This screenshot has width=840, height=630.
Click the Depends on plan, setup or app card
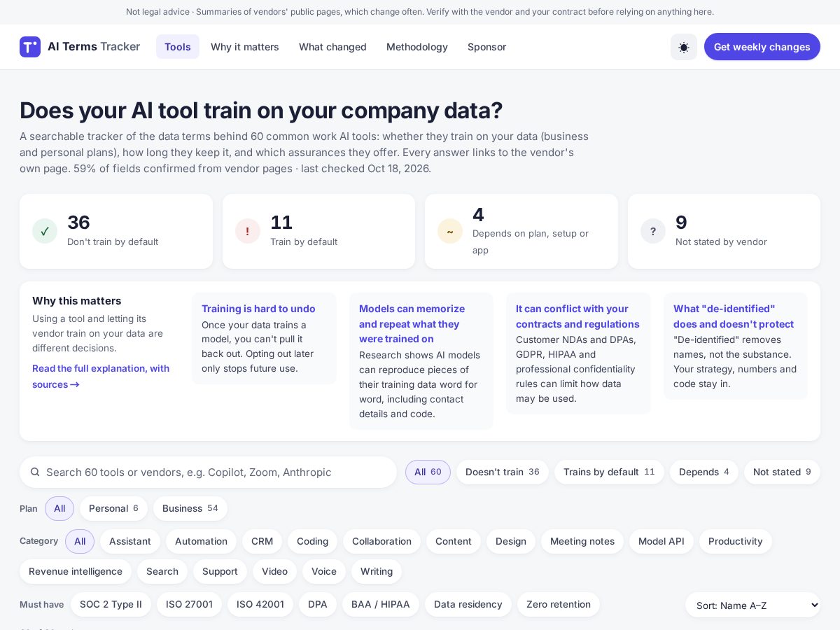point(521,231)
